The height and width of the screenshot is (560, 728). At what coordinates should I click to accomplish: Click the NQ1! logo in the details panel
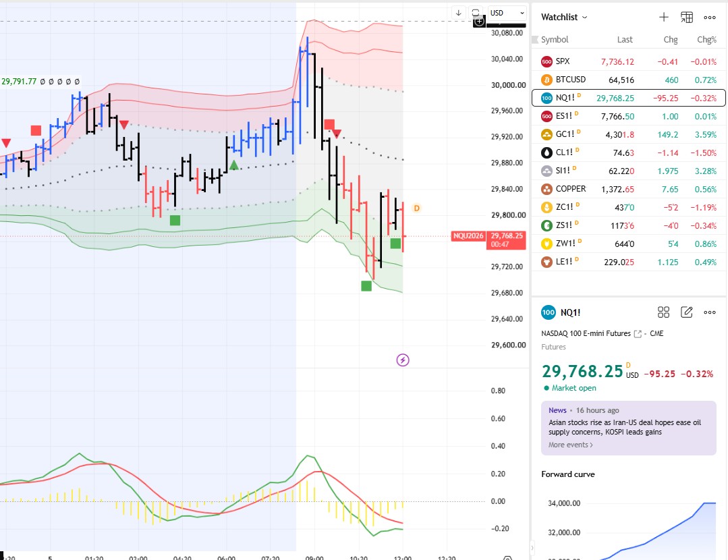point(549,312)
